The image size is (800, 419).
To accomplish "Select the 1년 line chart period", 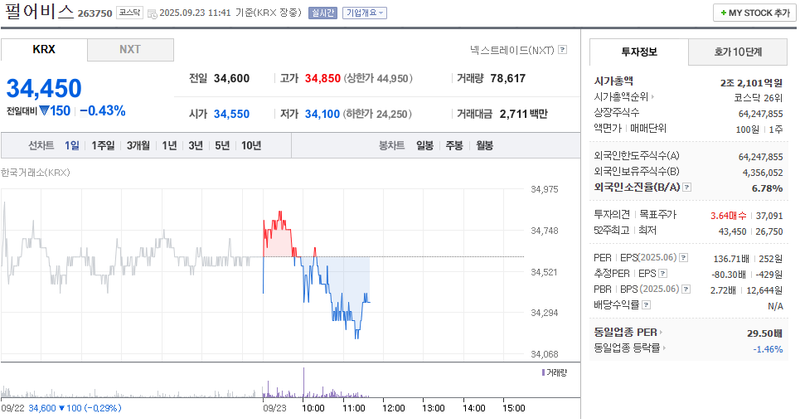I will (x=169, y=145).
